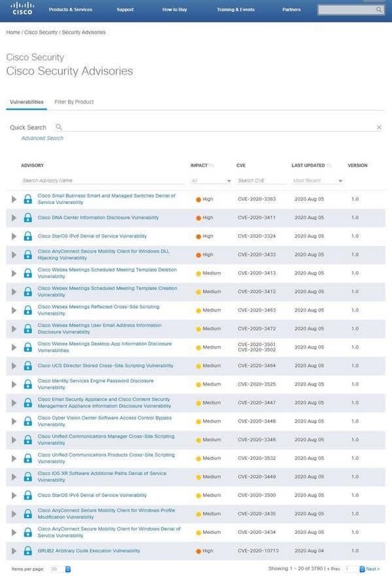This screenshot has width=392, height=579.
Task: Click lock icon for IOS XR advisory
Action: point(27,477)
